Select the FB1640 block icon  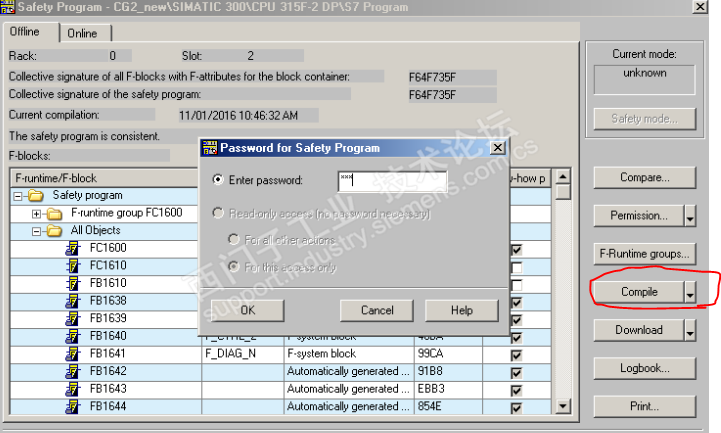click(73, 336)
